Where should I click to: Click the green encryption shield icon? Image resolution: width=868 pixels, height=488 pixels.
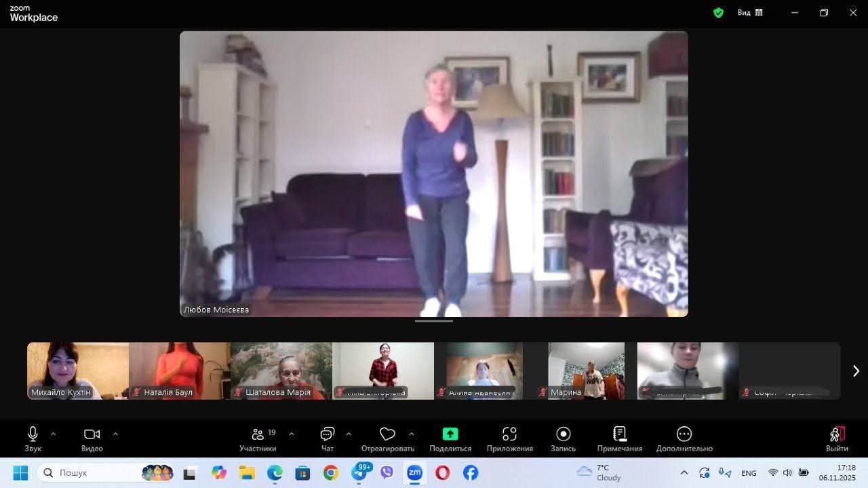point(718,12)
